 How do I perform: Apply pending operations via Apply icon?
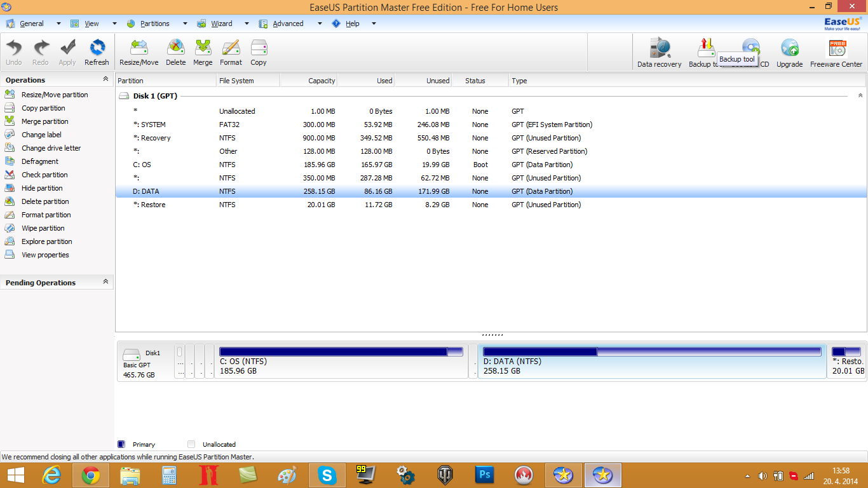pos(67,52)
